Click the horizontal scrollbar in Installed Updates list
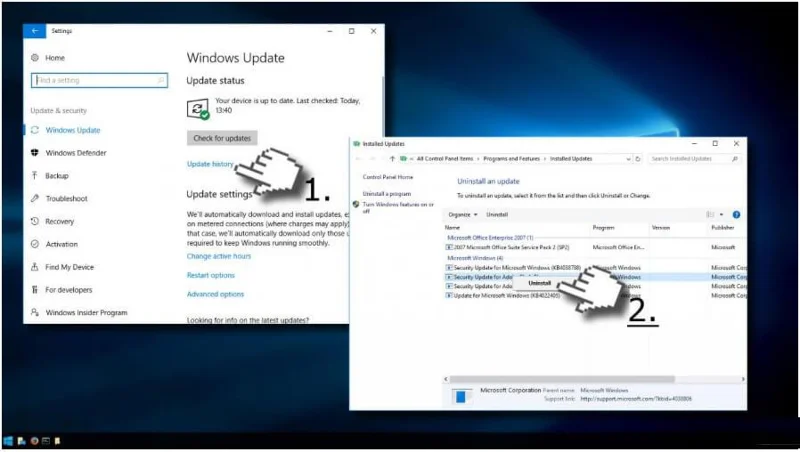 coord(561,379)
